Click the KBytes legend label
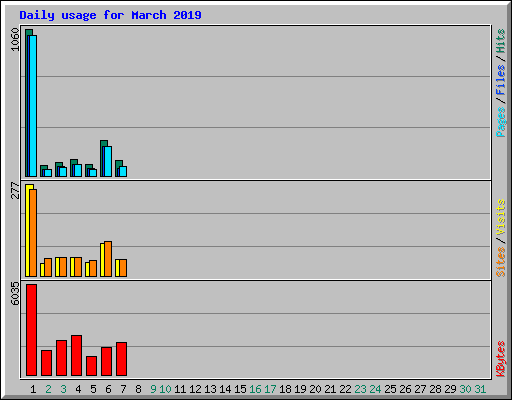Image resolution: width=512 pixels, height=400 pixels. point(501,359)
